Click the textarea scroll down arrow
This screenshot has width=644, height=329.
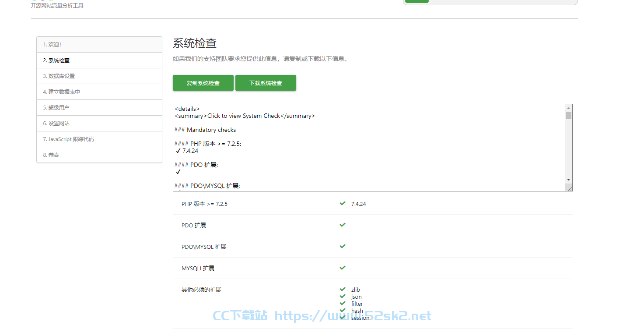pyautogui.click(x=568, y=180)
